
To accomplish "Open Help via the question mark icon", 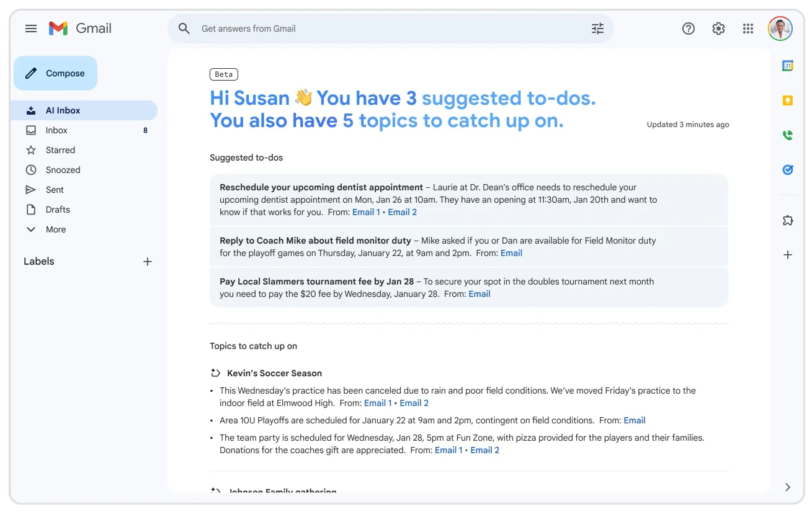I will pyautogui.click(x=688, y=28).
